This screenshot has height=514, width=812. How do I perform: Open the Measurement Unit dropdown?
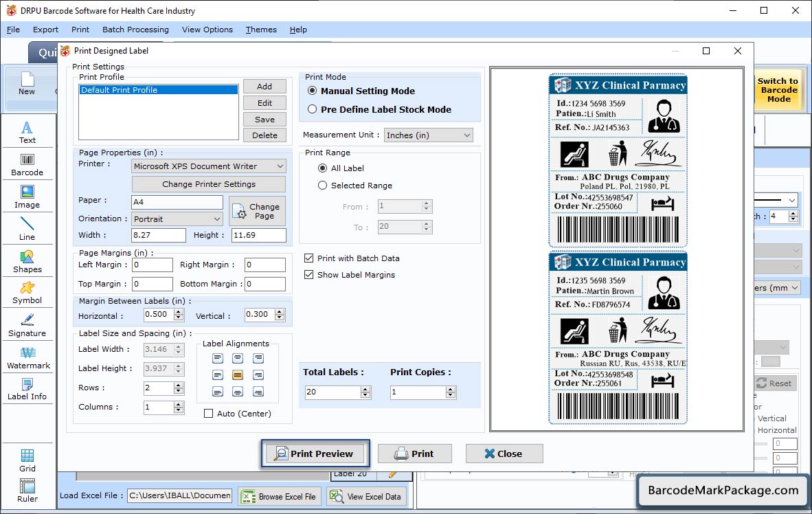pyautogui.click(x=428, y=135)
